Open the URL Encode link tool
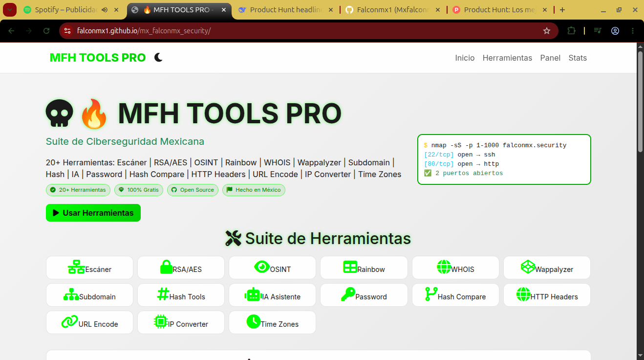This screenshot has height=360, width=644. point(89,322)
